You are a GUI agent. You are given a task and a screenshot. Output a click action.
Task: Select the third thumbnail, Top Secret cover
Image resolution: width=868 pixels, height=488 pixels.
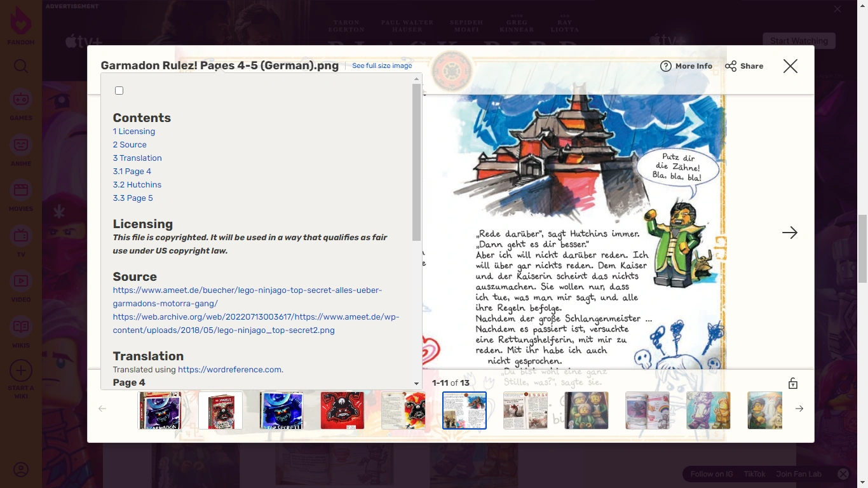tap(281, 410)
